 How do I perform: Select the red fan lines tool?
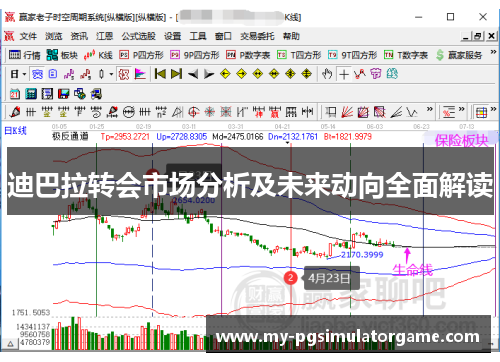(x=347, y=112)
